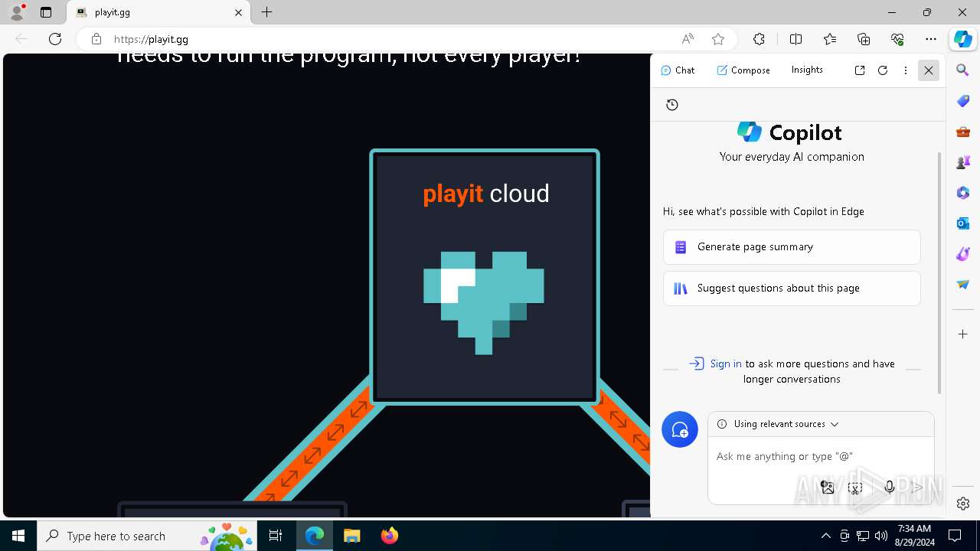Image resolution: width=980 pixels, height=551 pixels.
Task: Open sidebar settings gear
Action: 963,504
